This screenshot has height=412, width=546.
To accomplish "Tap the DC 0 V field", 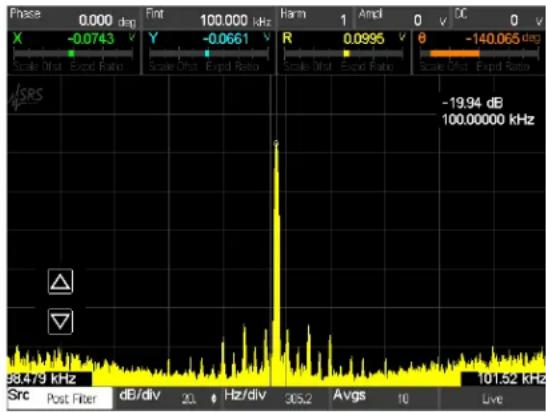I will tap(499, 19).
